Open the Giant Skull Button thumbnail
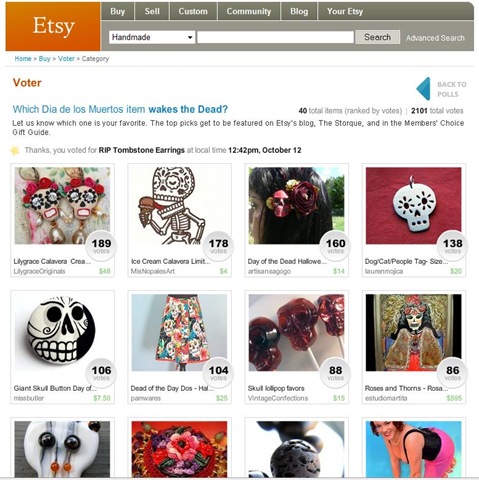Screen dimensions: 479x480 pos(62,332)
